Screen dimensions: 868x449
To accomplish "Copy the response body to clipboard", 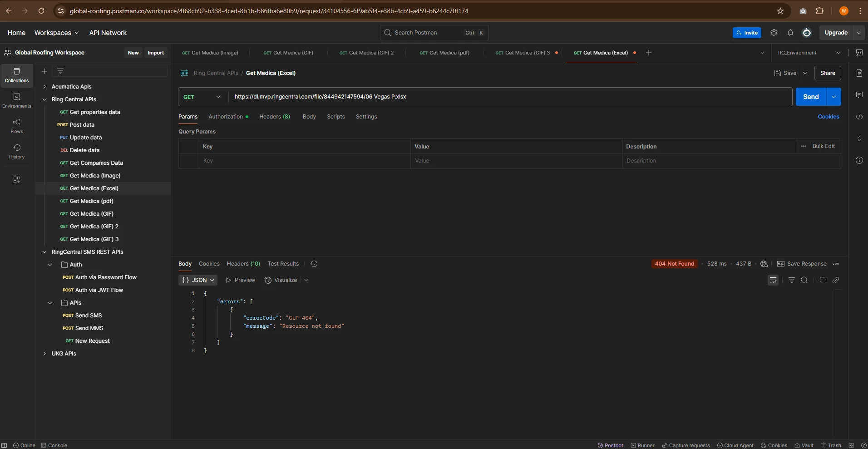I will (823, 280).
